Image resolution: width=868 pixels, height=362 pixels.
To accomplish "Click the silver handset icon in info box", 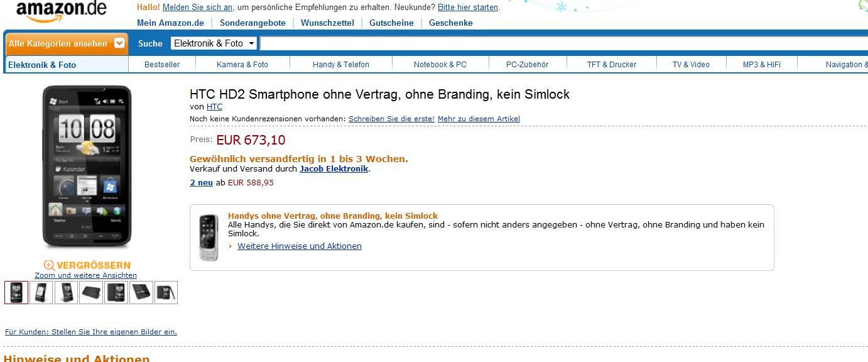I will [x=209, y=238].
